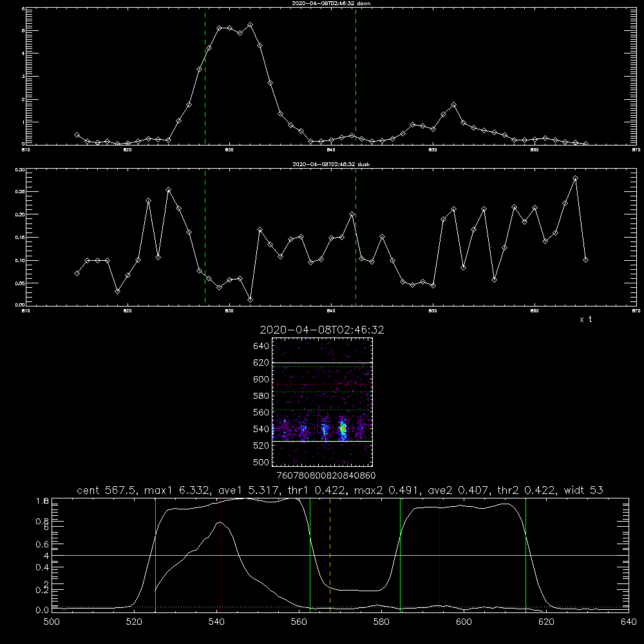Select the 'thr1 0.422' statistic text
Viewport: 644px width, 644px height.
[317, 490]
